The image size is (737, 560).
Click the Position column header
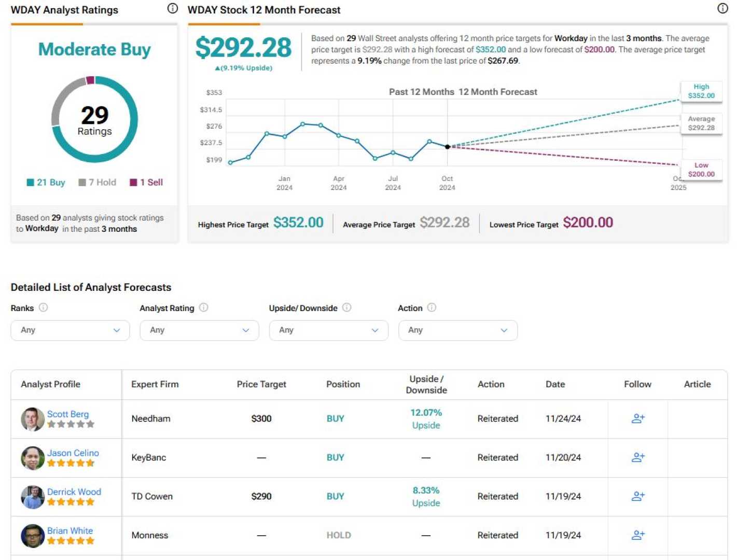[x=343, y=384]
